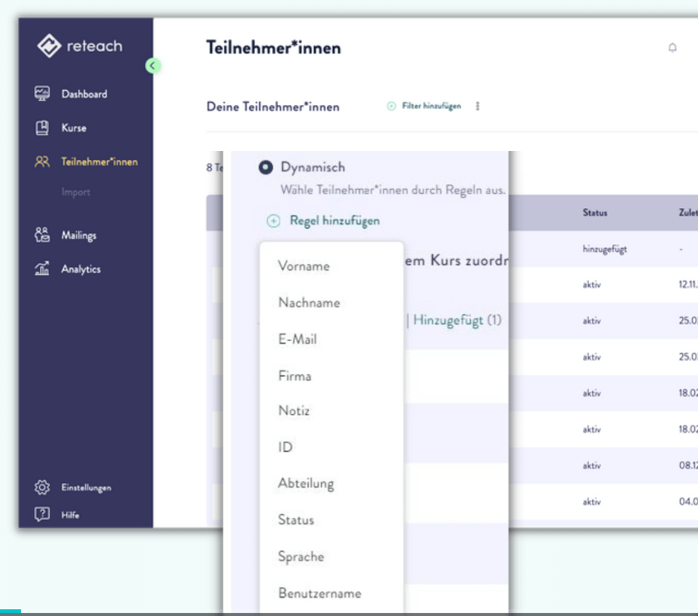Click the Einstellungen gear icon

(x=42, y=488)
